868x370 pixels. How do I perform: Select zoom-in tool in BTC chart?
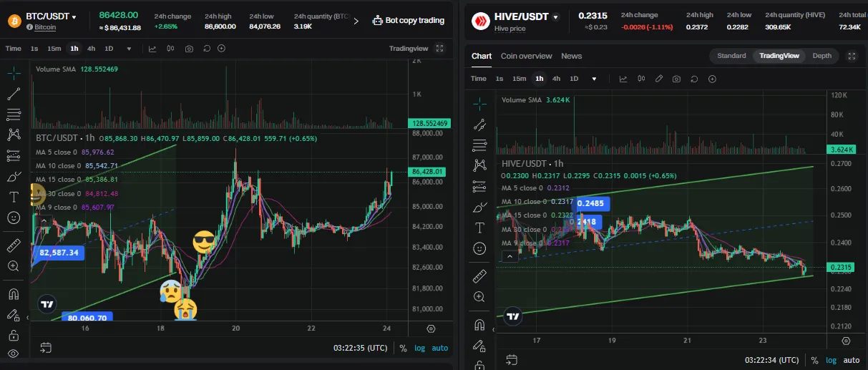14,266
